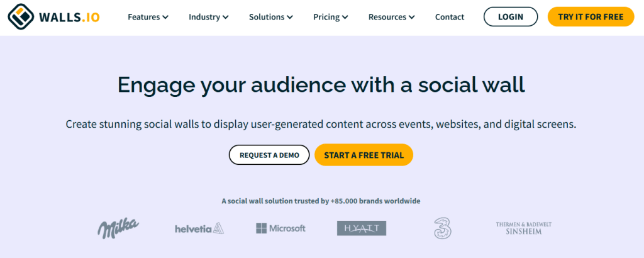Expand the Features dropdown chevron
The height and width of the screenshot is (258, 644).
(165, 18)
